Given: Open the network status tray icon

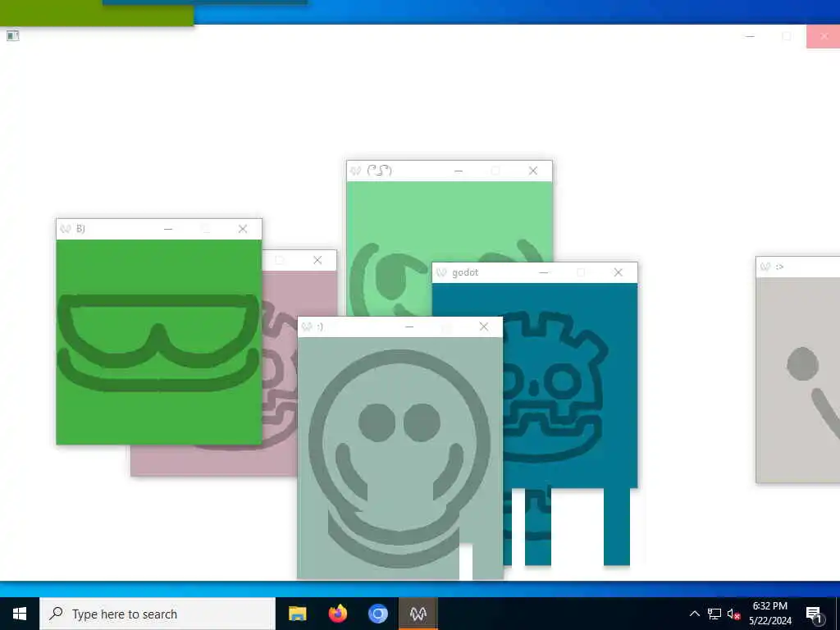Looking at the screenshot, I should point(714,614).
